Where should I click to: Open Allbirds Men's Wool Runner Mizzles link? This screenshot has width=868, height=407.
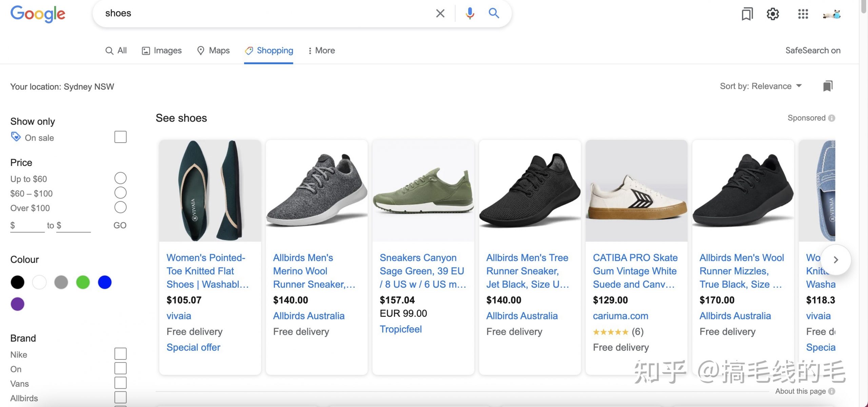coord(742,271)
